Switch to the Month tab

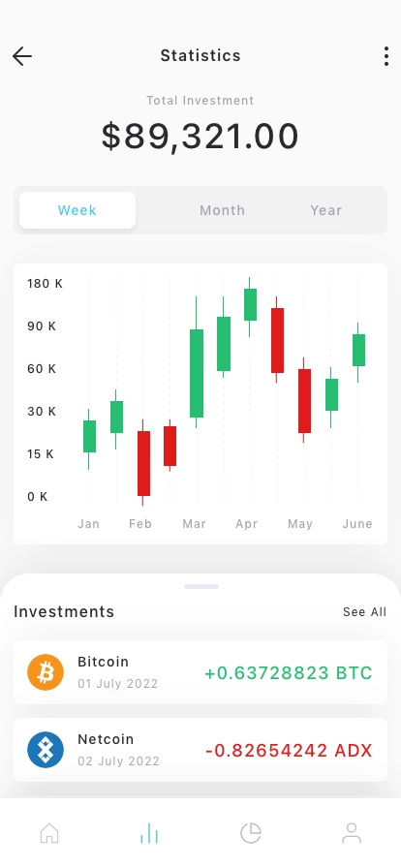click(222, 210)
